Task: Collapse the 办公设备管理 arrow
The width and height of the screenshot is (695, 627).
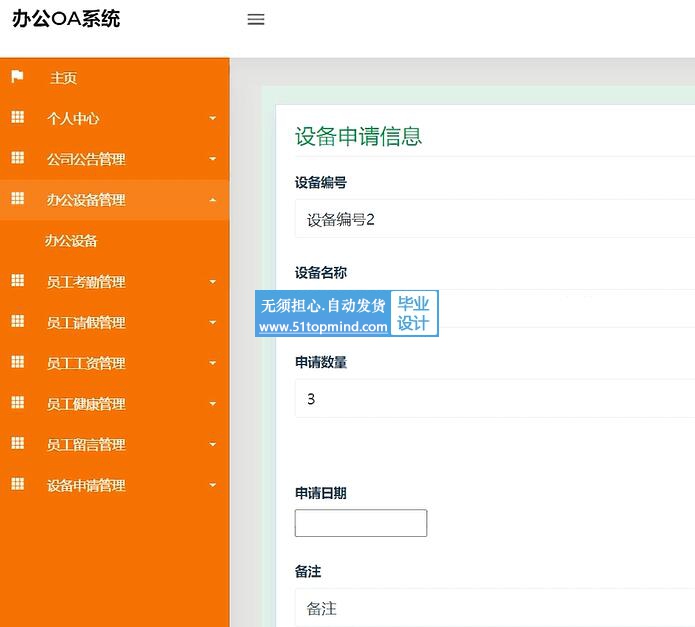Action: point(213,200)
